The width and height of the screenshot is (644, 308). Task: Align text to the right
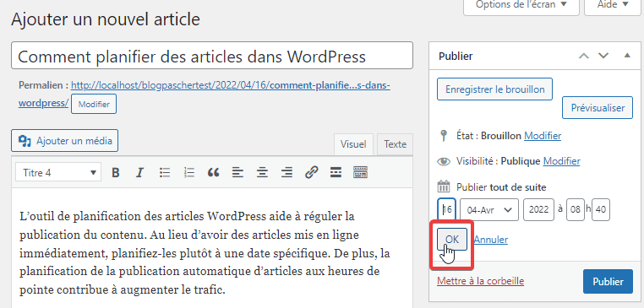(x=287, y=173)
